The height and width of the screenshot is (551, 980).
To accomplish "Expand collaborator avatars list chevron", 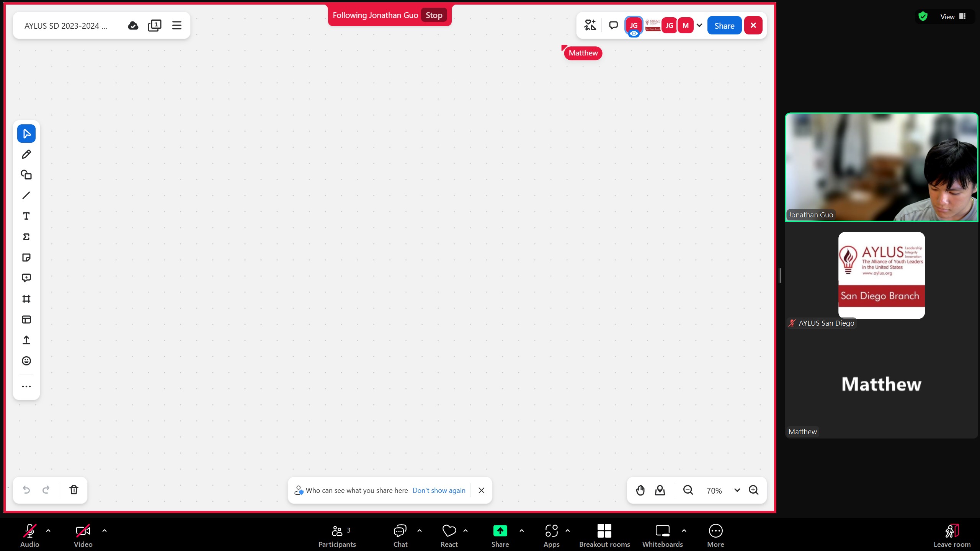I will point(699,25).
